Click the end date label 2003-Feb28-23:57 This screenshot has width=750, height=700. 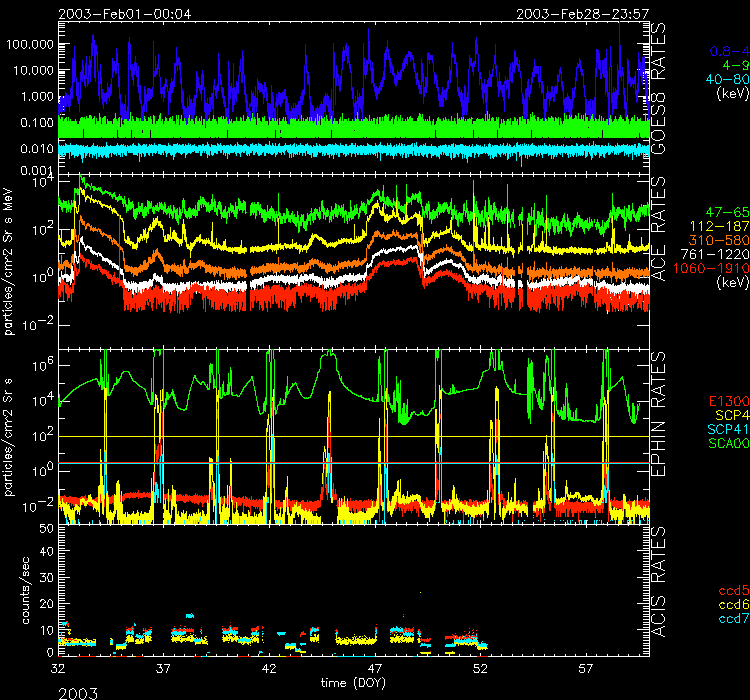click(581, 13)
